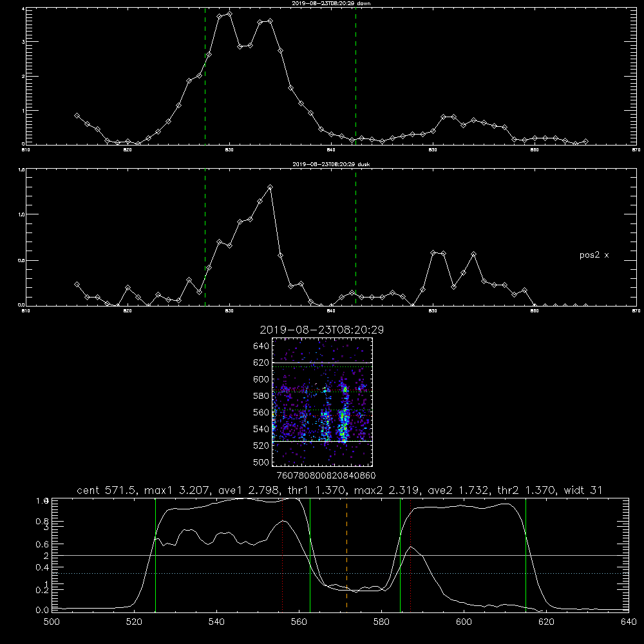This screenshot has height=644, width=644.
Task: Click the red dotted line near 587 in bottom plot
Action: click(410, 554)
